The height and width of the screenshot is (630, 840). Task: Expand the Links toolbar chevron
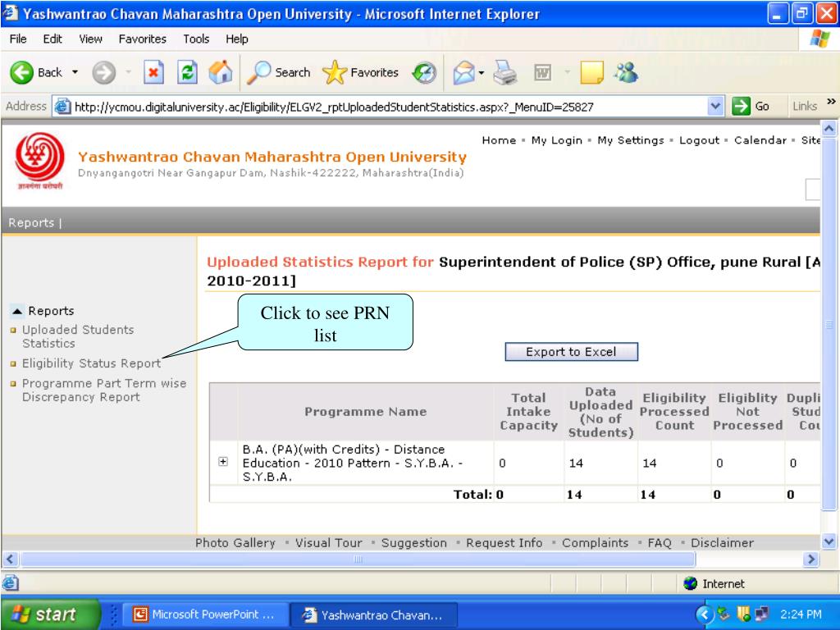click(x=831, y=102)
